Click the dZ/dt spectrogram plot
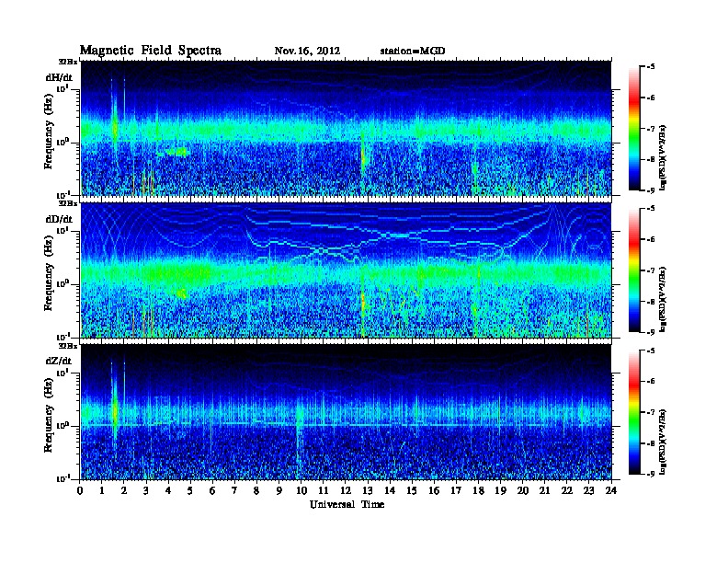Image resolution: width=728 pixels, height=563 pixels. [x=346, y=412]
